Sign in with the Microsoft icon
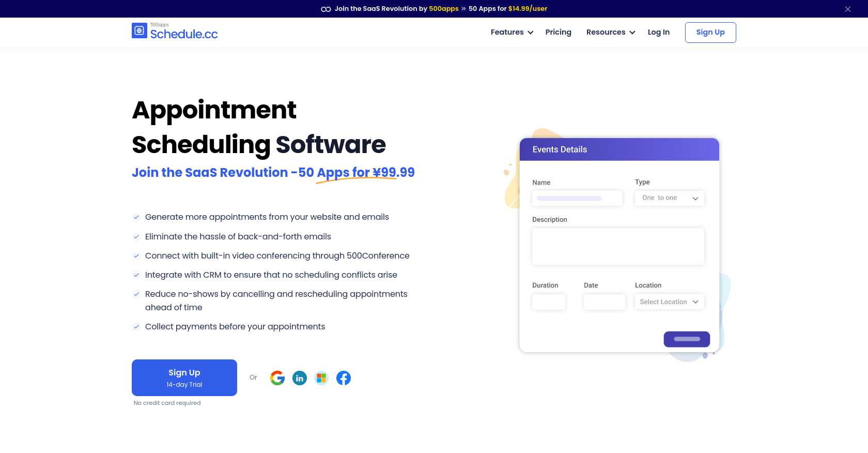Viewport: 868px width, 453px height. tap(321, 378)
